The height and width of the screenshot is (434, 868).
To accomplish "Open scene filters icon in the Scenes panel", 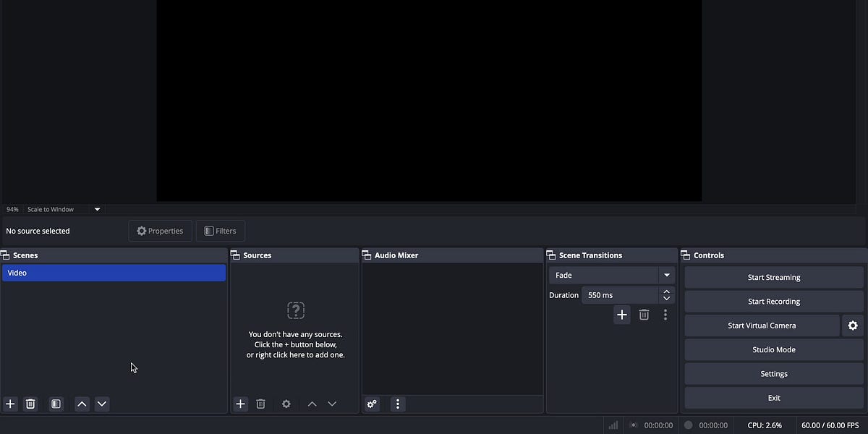I will pyautogui.click(x=56, y=404).
